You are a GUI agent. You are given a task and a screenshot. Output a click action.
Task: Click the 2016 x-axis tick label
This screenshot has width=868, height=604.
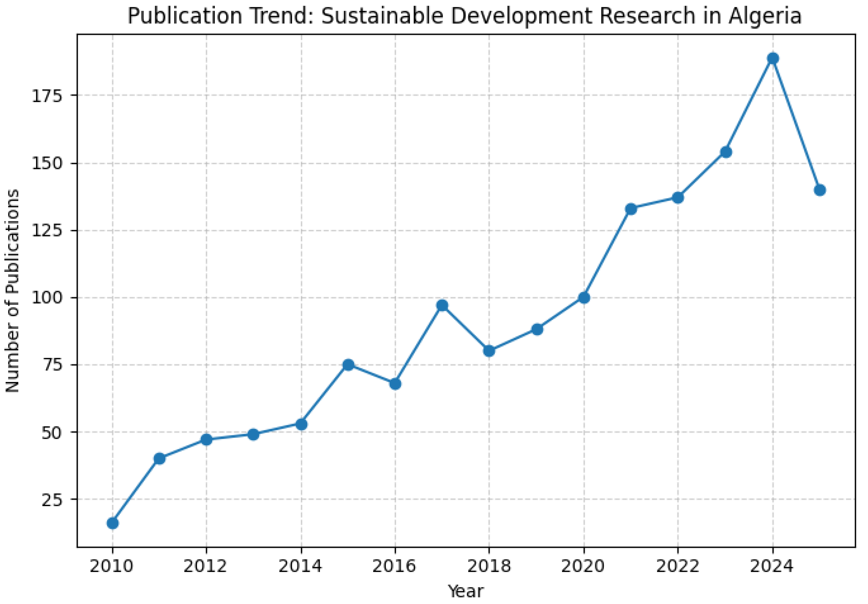pos(395,566)
